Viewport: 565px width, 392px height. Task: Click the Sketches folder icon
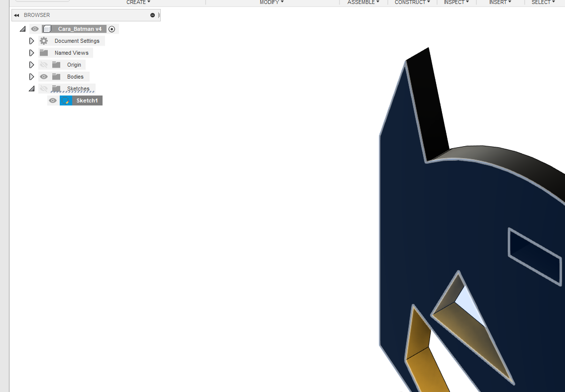point(56,89)
